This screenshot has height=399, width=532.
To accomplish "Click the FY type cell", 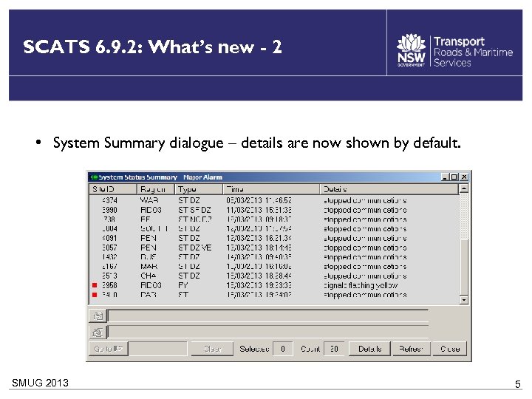I will tap(183, 285).
